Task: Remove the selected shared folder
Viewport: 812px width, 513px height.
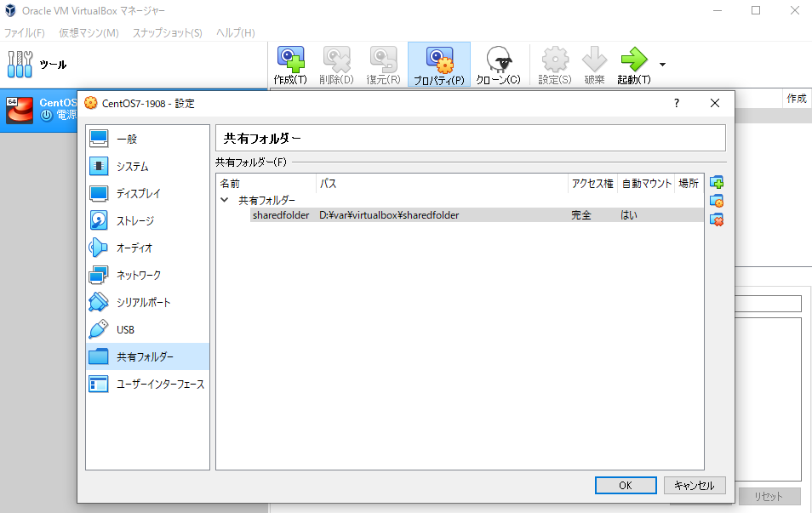Action: coord(717,219)
